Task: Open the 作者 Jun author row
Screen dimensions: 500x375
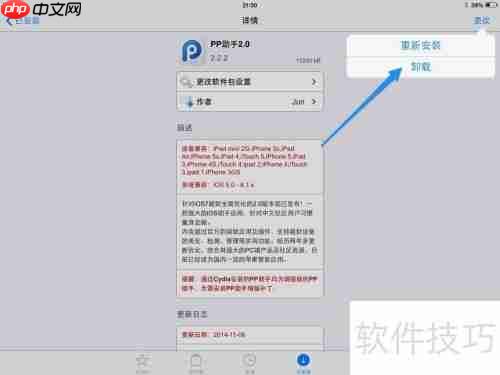Action: coord(249,101)
